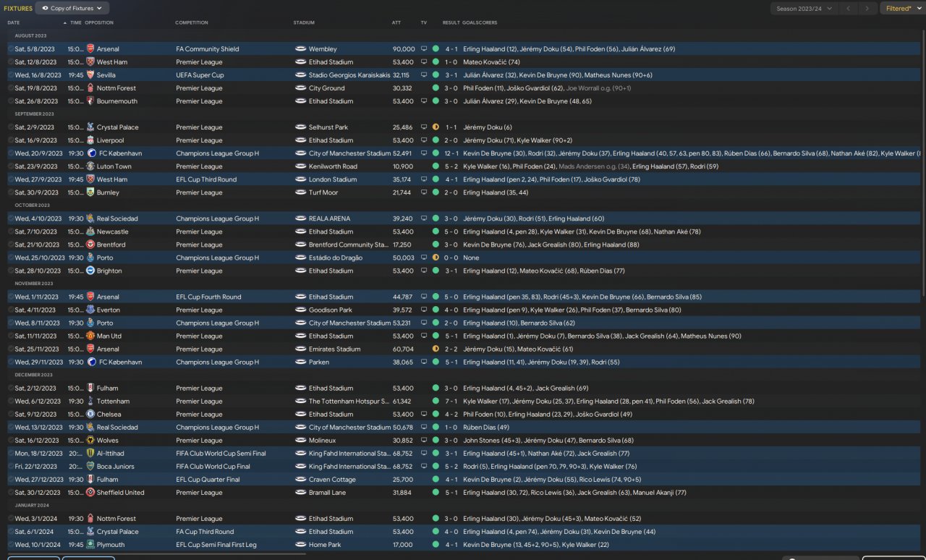This screenshot has width=926, height=560.
Task: Click the Bournemouth club badge
Action: [90, 101]
